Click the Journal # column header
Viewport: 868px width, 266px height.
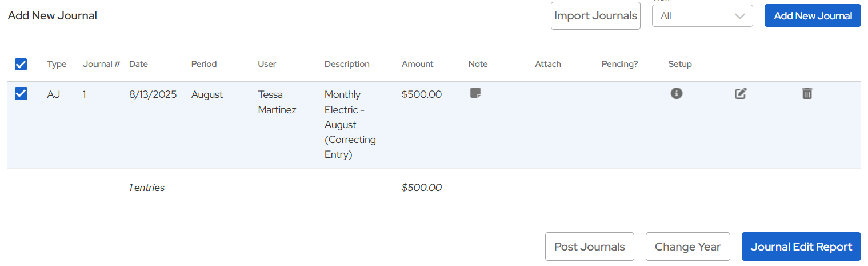tap(101, 64)
